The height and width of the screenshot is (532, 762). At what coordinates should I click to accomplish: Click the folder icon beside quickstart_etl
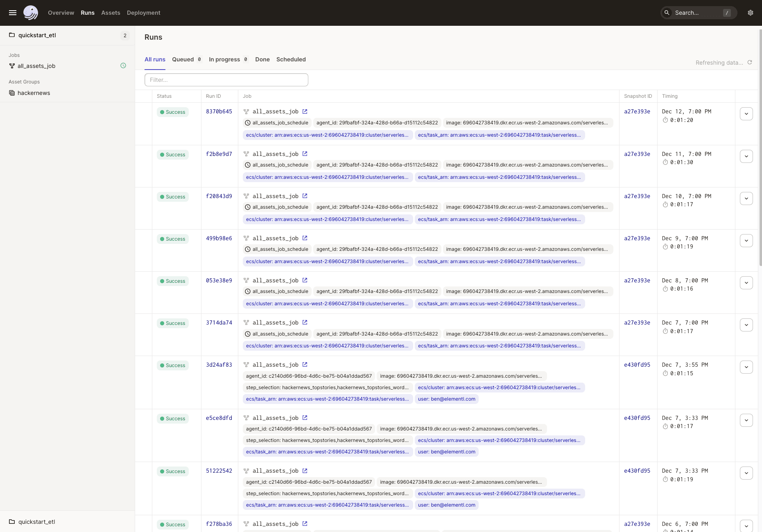[12, 35]
